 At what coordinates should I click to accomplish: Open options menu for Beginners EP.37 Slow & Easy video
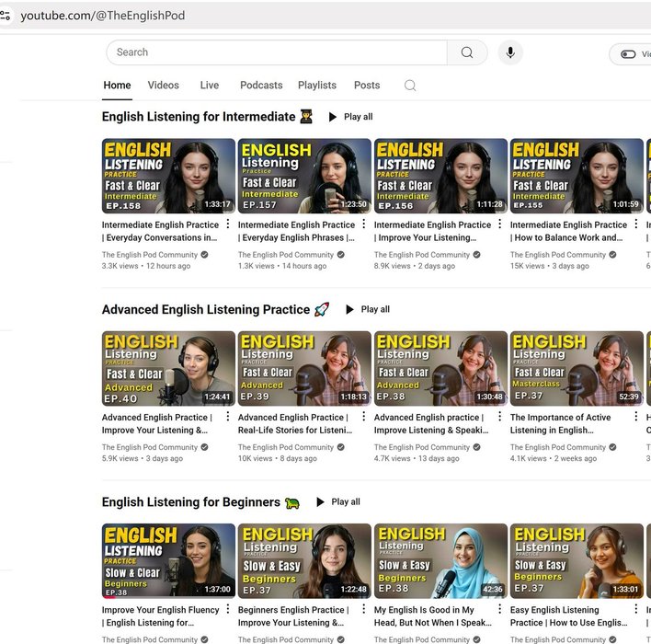[363, 610]
